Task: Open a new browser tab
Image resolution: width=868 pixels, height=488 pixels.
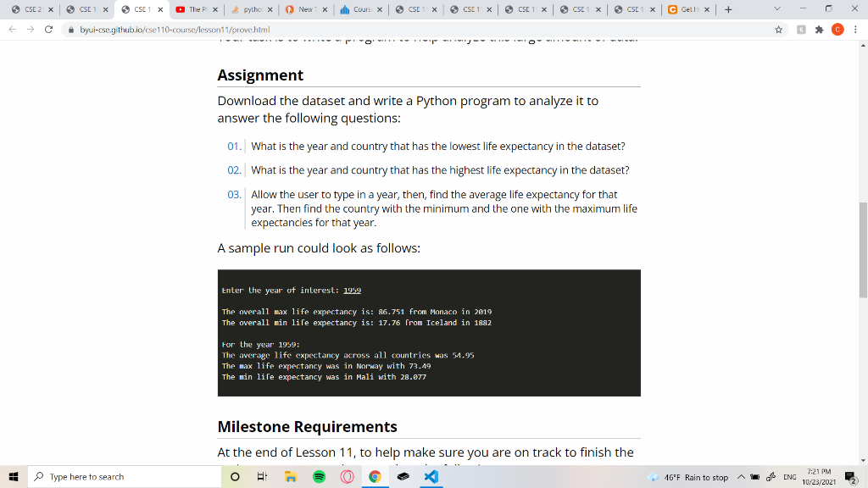Action: click(x=728, y=9)
